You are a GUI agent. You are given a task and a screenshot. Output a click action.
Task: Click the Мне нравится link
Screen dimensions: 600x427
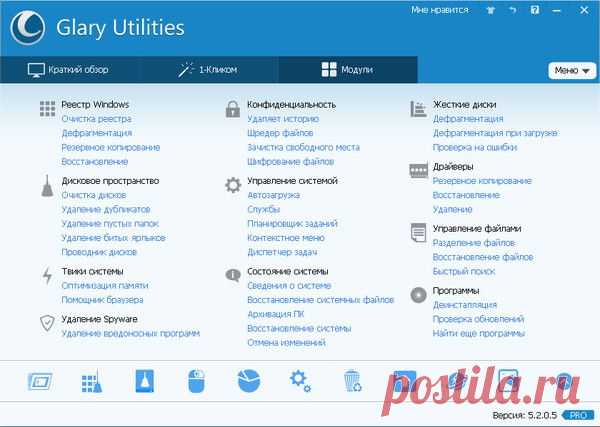click(440, 10)
